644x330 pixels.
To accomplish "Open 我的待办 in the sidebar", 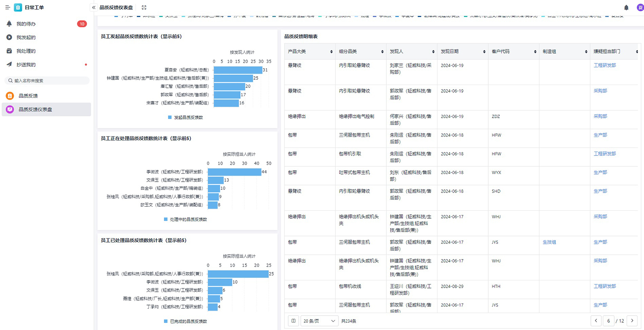I will tap(26, 24).
